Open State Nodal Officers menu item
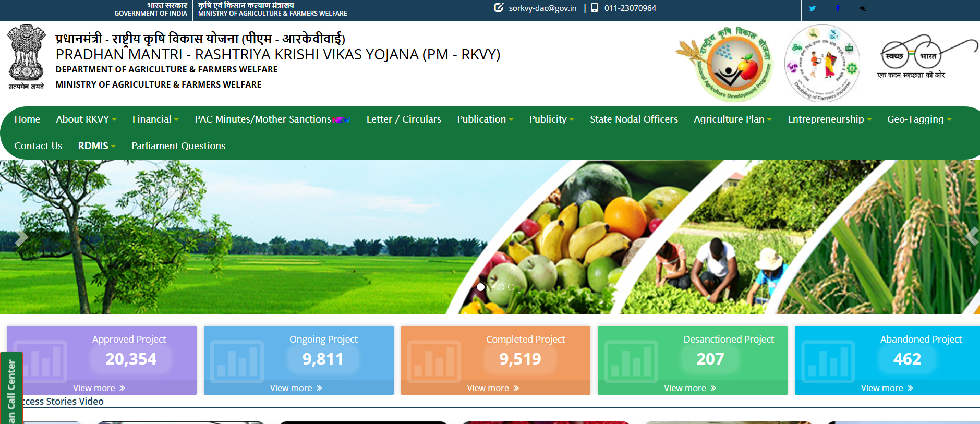980x424 pixels. tap(634, 119)
